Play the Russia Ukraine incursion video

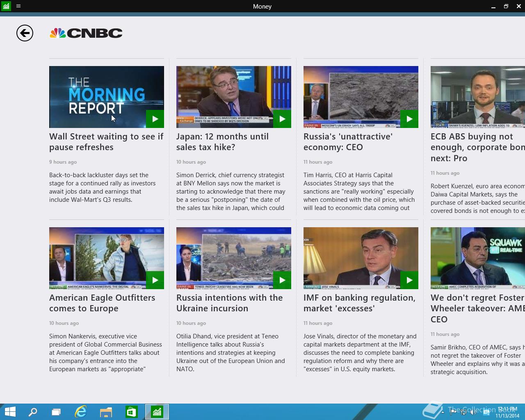click(x=282, y=280)
